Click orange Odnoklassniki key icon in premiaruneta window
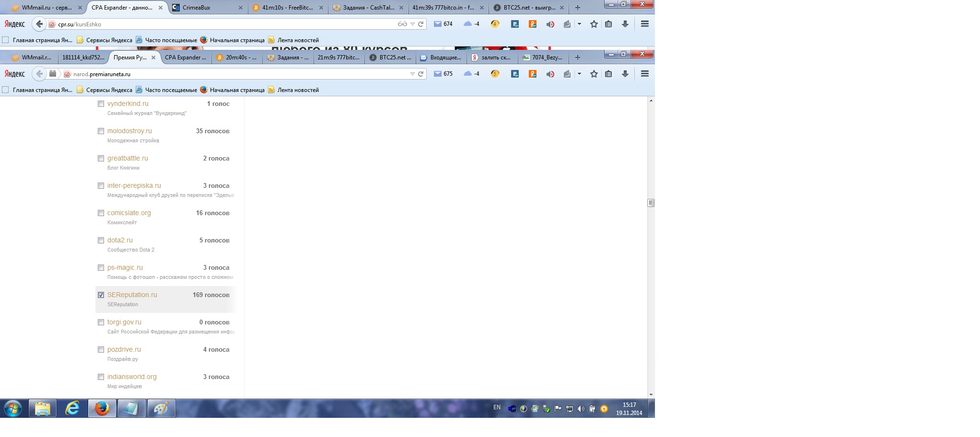This screenshot has height=437, width=980. pyautogui.click(x=533, y=74)
